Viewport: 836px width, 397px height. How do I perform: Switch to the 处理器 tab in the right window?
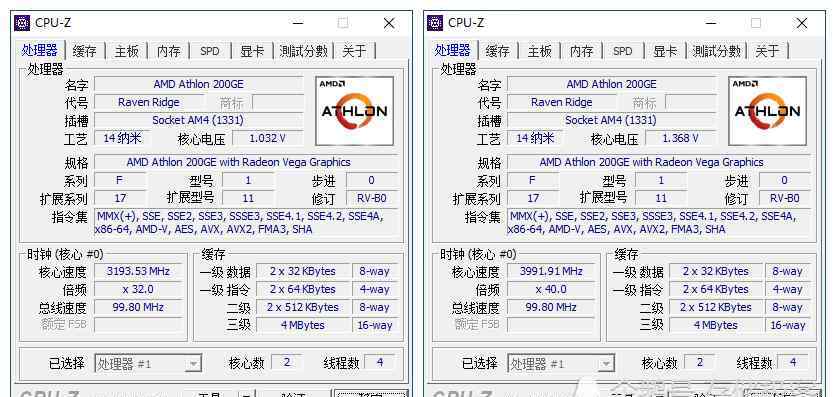tap(453, 50)
